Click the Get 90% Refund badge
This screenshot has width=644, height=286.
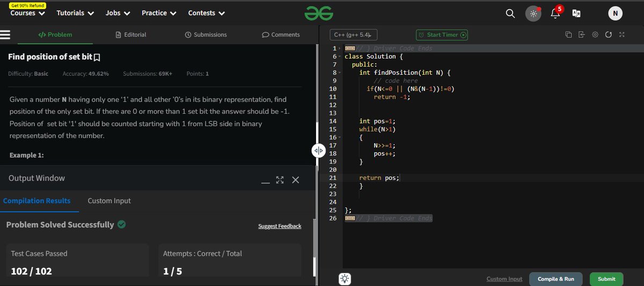coord(27,4)
